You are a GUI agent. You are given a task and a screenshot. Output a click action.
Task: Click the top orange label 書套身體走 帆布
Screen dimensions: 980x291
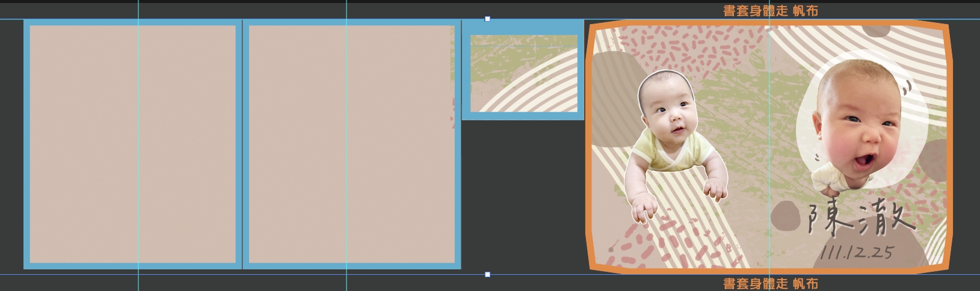[770, 10]
